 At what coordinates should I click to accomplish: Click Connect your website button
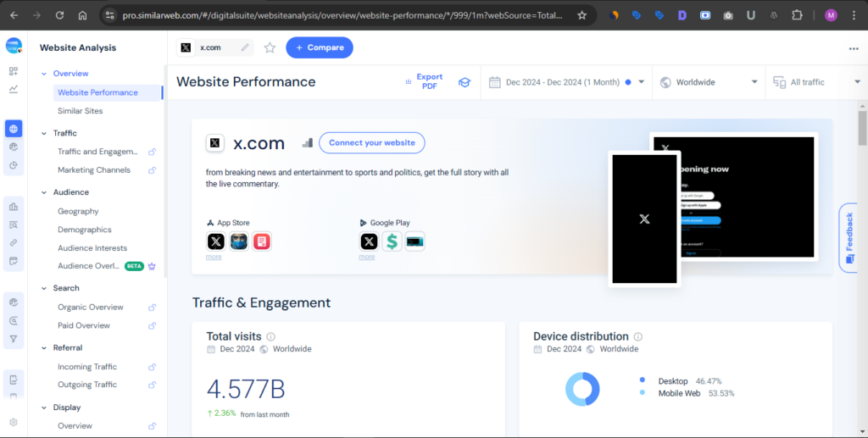tap(372, 142)
